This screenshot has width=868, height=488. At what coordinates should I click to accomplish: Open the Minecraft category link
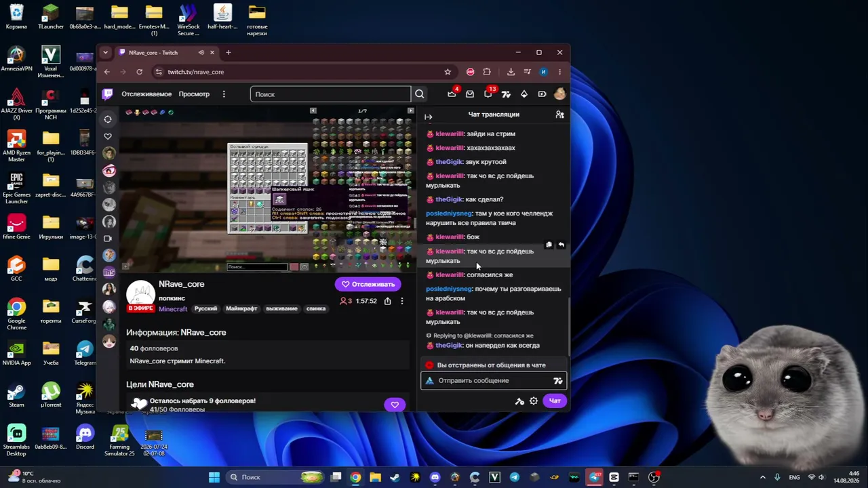173,309
